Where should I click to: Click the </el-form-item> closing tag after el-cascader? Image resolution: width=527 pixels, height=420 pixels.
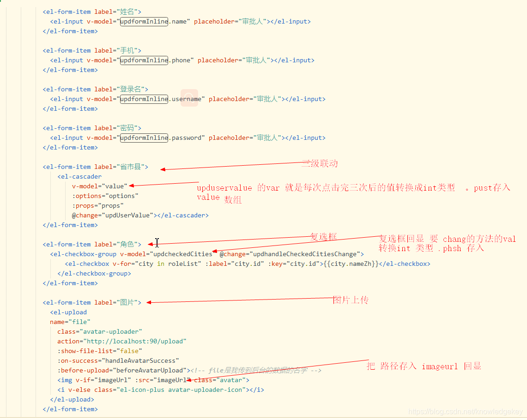(70, 225)
